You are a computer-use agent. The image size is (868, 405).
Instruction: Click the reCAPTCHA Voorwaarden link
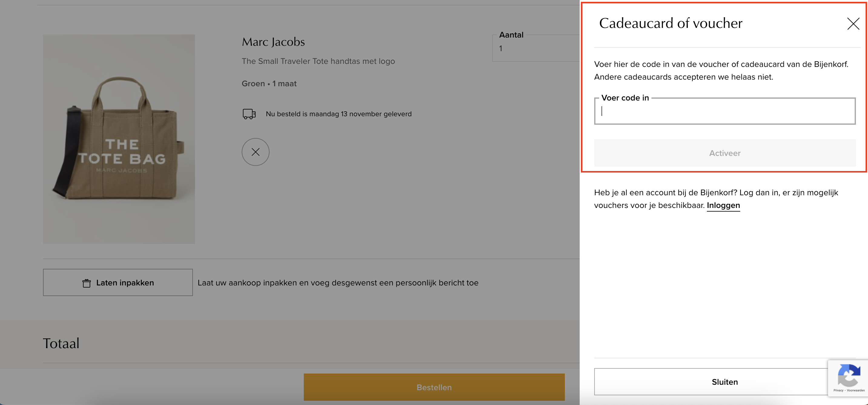(856, 390)
